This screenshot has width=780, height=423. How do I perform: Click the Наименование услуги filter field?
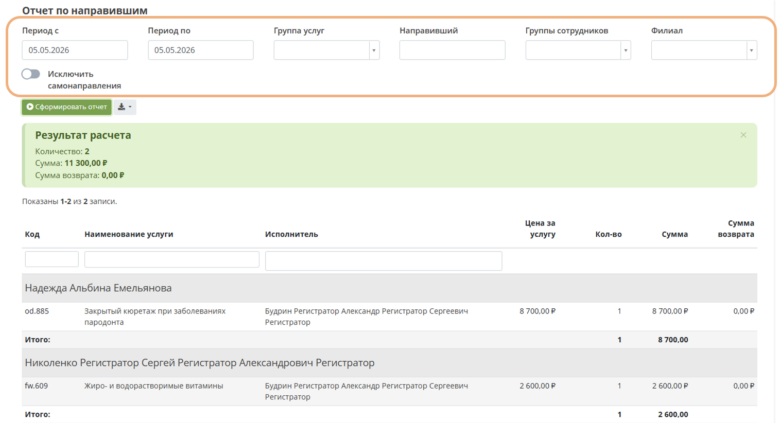(x=172, y=259)
